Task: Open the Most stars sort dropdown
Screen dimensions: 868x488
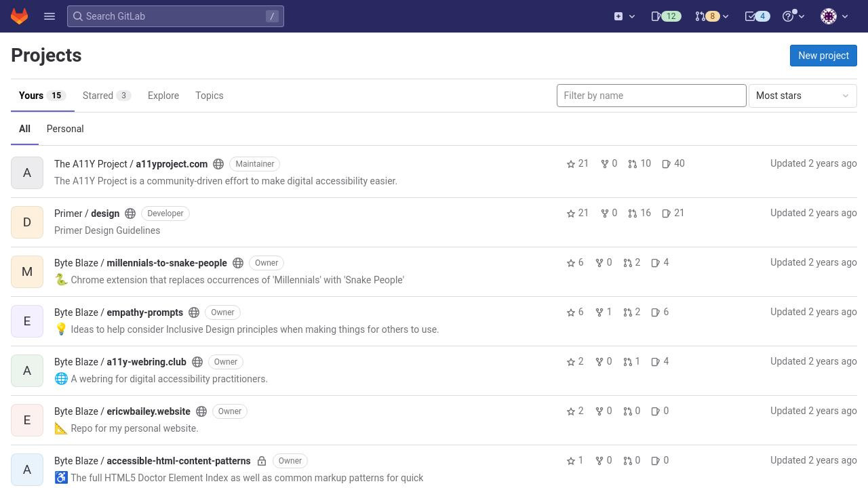Action: click(x=803, y=96)
